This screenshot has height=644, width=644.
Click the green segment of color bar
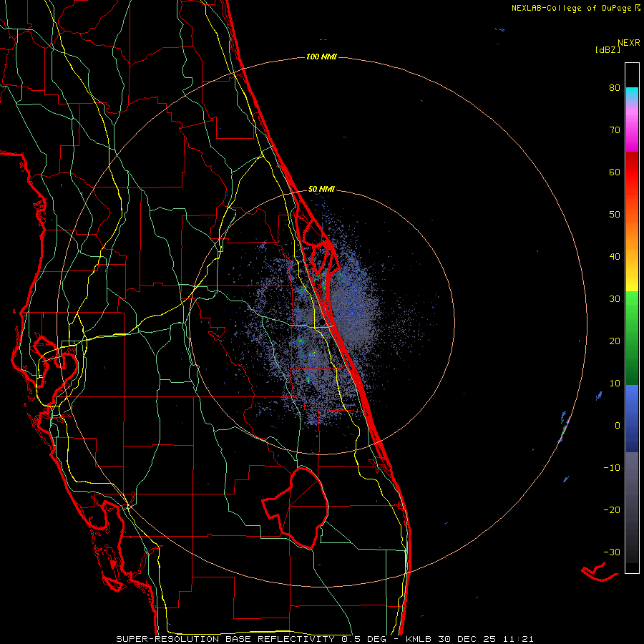coord(632,338)
